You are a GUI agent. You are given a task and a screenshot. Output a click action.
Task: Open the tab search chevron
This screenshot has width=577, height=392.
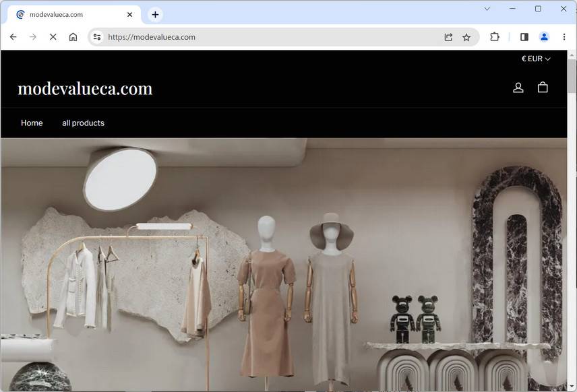tap(487, 9)
